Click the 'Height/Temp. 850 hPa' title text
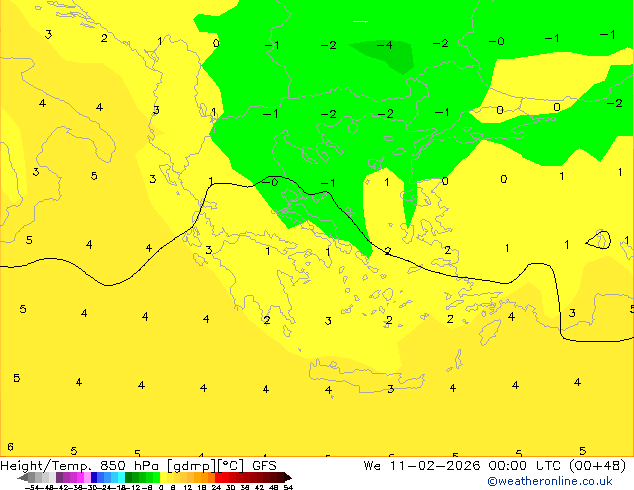 pos(80,466)
